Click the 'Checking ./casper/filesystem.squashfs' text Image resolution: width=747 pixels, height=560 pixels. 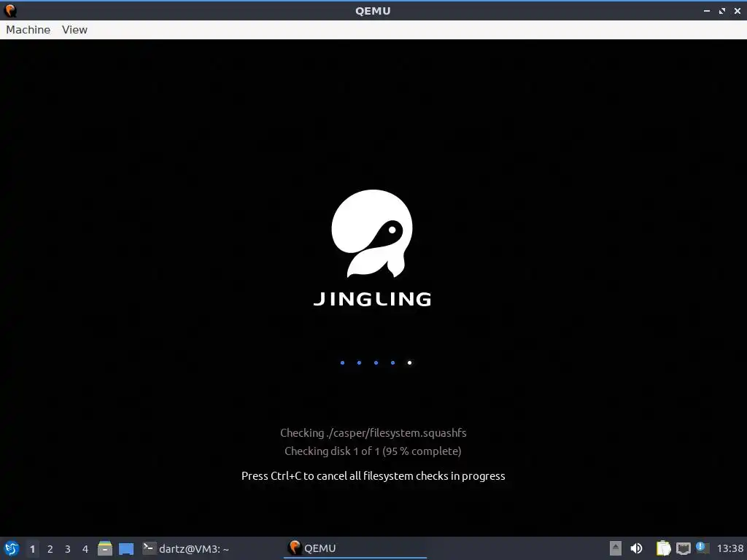[x=373, y=433]
